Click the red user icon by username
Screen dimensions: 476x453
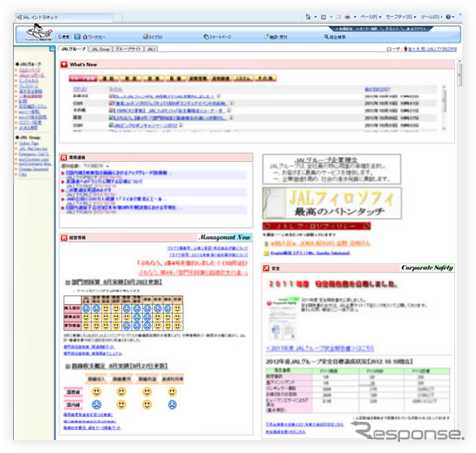pos(406,49)
